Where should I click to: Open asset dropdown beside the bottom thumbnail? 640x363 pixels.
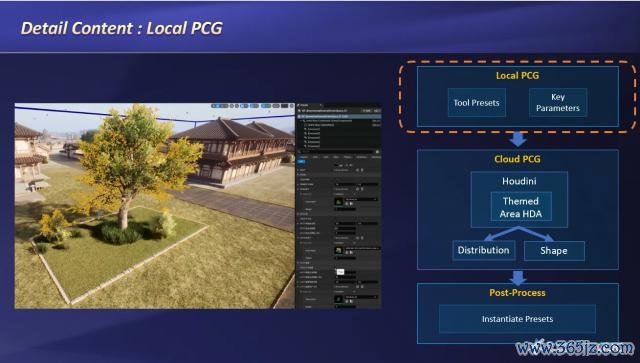tap(361, 297)
